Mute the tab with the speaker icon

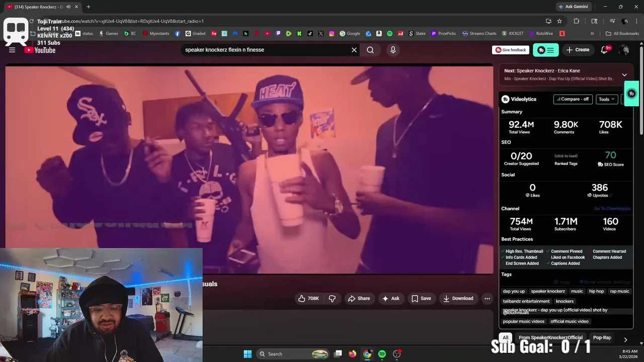click(x=68, y=7)
